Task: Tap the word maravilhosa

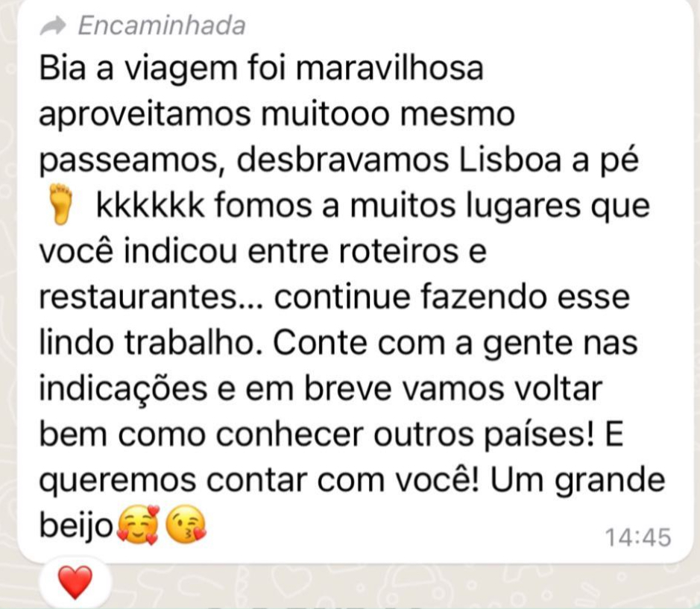Action: [x=389, y=69]
